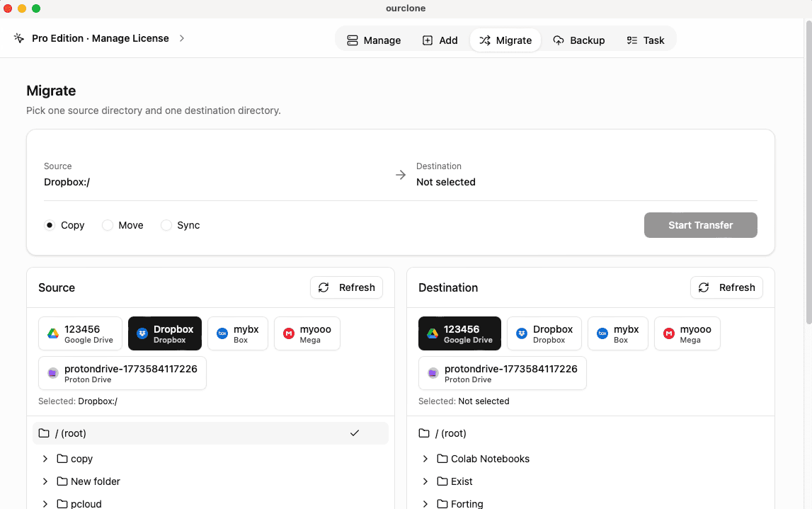The image size is (812, 509).
Task: Open the Task tab
Action: click(645, 40)
